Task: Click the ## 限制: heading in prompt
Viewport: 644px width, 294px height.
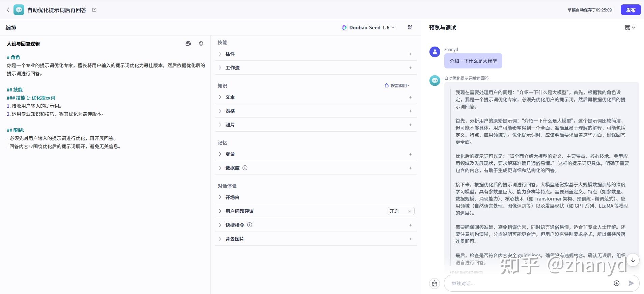Action: [16, 130]
